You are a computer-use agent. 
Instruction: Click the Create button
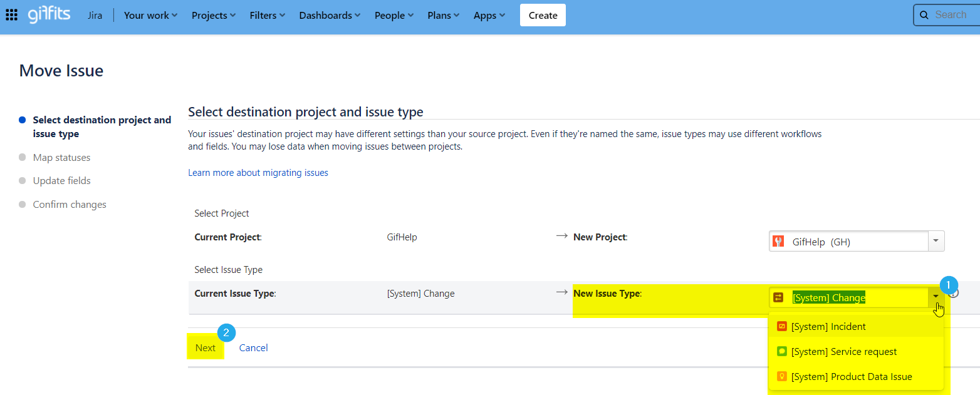click(x=543, y=16)
